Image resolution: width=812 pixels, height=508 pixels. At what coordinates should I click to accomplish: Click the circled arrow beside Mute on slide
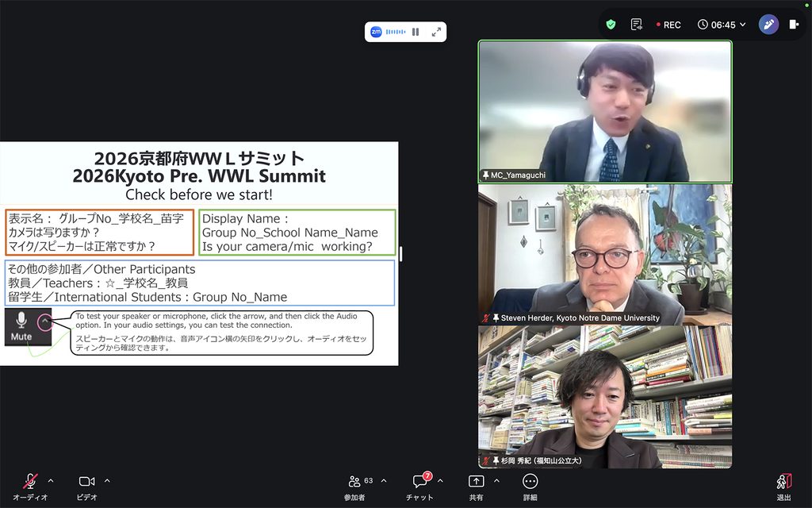point(45,322)
